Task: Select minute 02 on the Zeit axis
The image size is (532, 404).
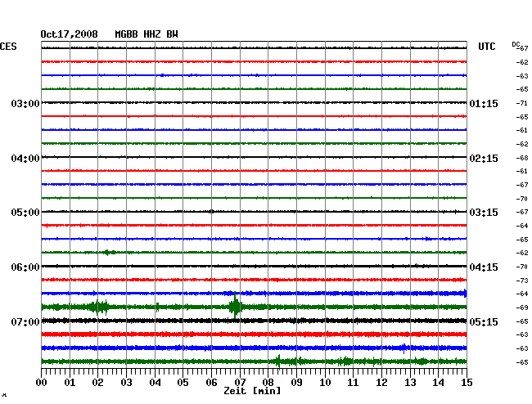Action: click(x=97, y=383)
